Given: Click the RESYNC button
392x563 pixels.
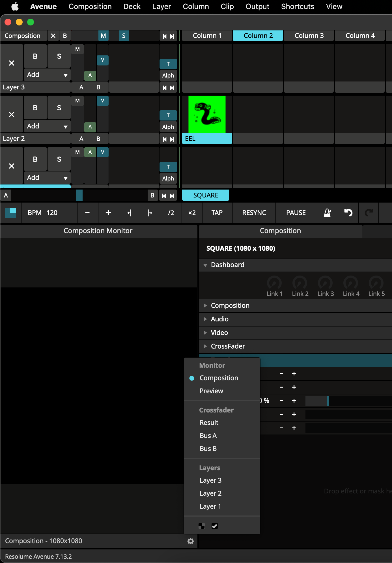Looking at the screenshot, I should click(x=254, y=213).
